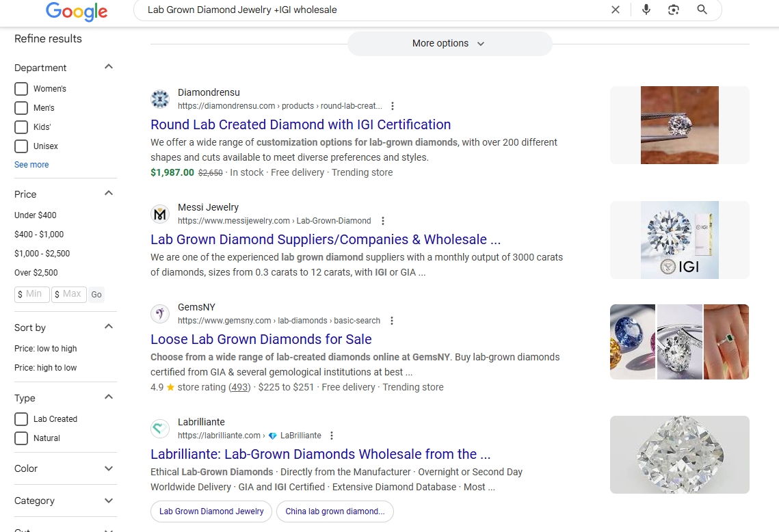779x532 pixels.
Task: Click the Messi Jewelry M favicon
Action: (160, 214)
